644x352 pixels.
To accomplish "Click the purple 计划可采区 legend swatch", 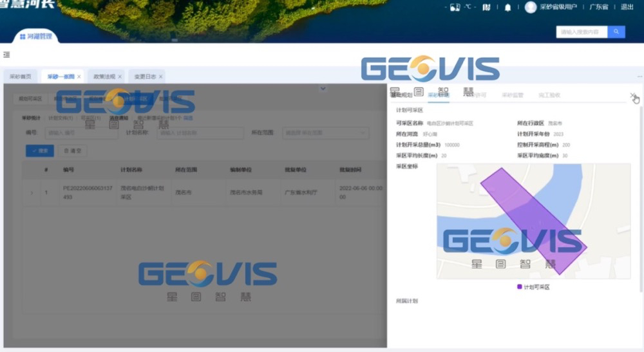I will (520, 287).
